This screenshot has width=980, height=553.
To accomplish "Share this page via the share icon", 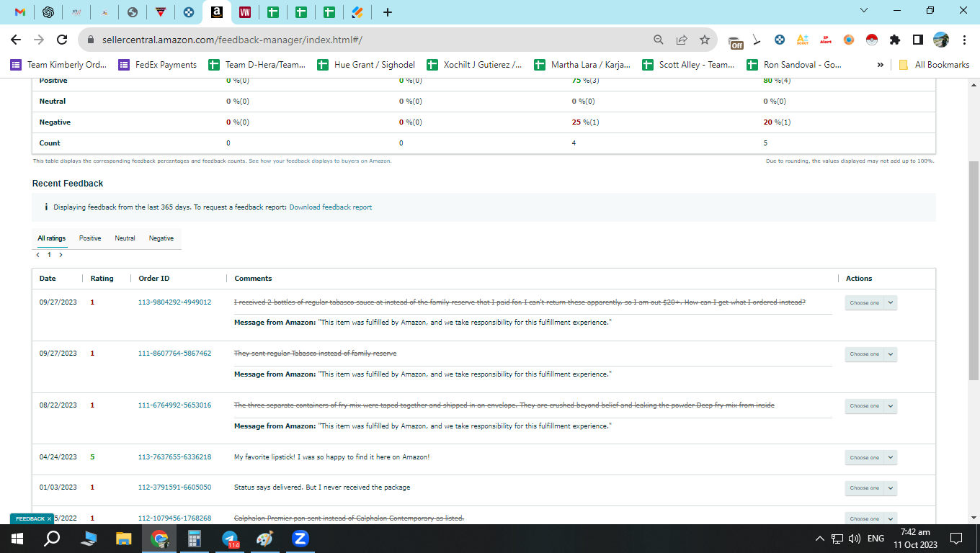I will (682, 40).
